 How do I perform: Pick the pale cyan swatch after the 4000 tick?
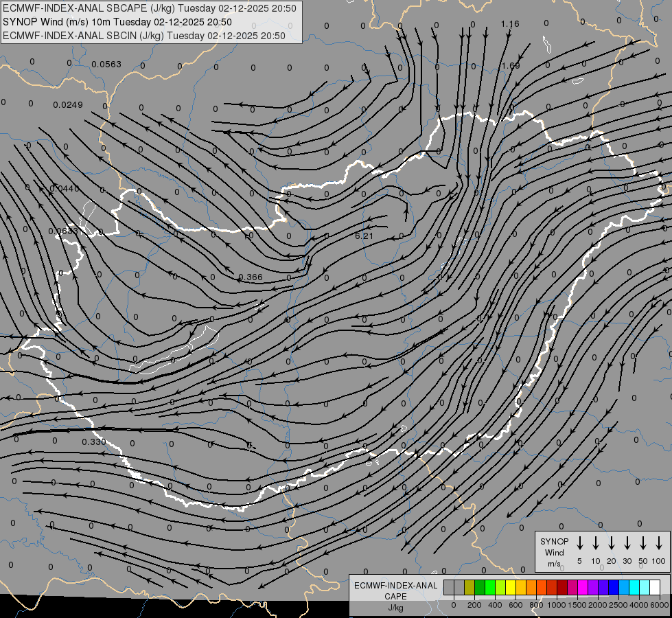[x=644, y=588]
